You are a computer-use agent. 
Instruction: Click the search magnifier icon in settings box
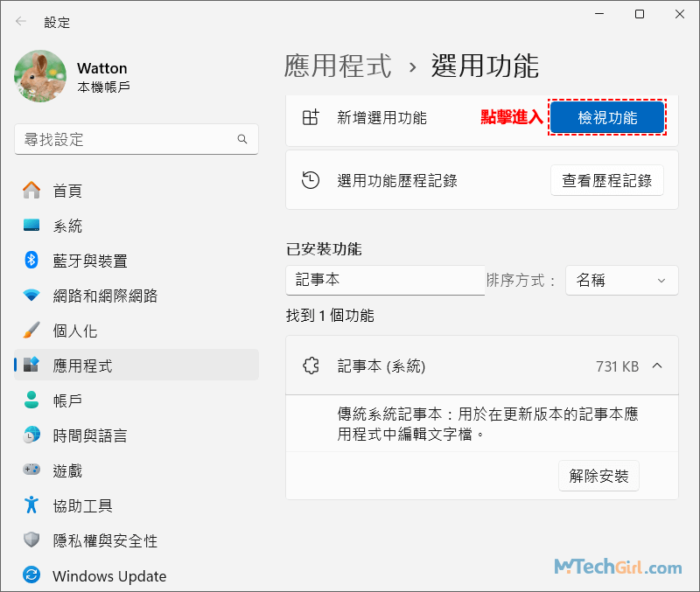[242, 140]
